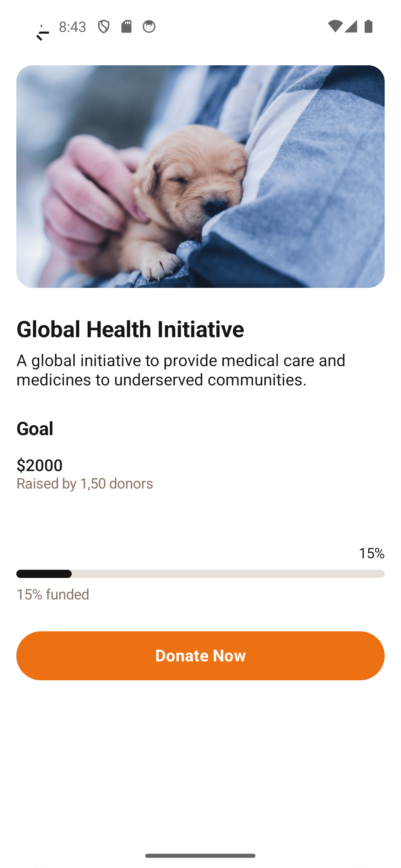Tap the SD card status icon
The width and height of the screenshot is (401, 868).
click(x=126, y=27)
